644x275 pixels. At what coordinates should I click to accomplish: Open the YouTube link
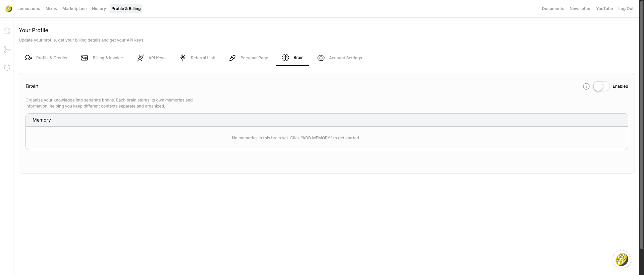604,9
